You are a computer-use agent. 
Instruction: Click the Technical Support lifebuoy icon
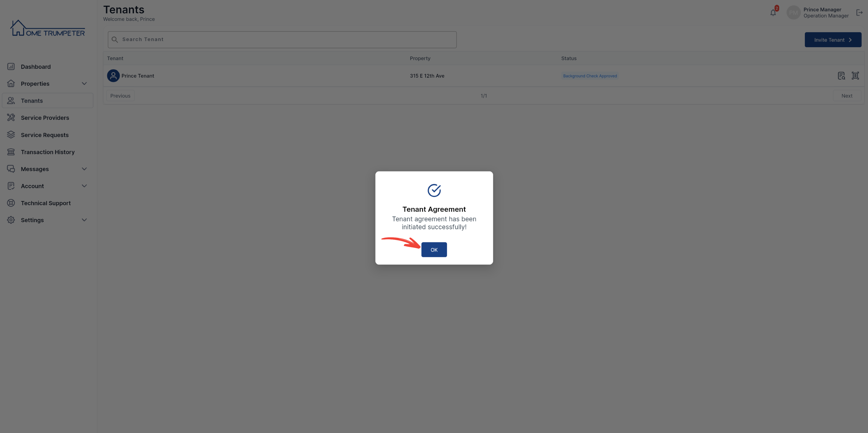11,203
